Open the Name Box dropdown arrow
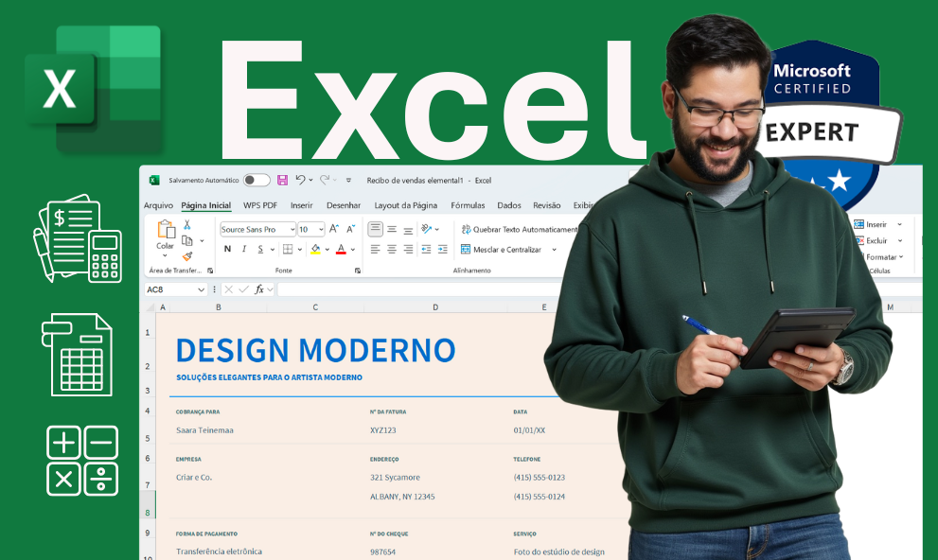This screenshot has width=938, height=560. (201, 289)
